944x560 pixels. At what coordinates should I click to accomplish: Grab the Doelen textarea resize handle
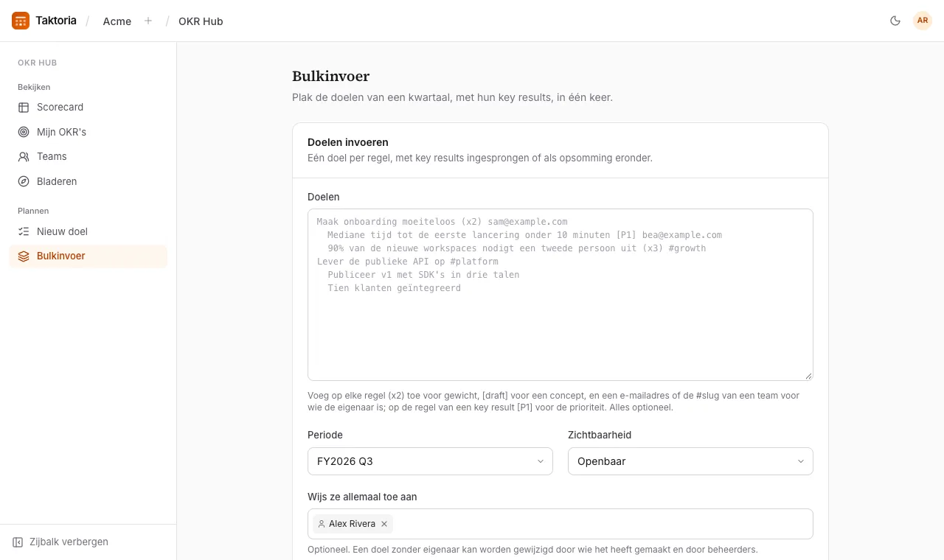(808, 376)
